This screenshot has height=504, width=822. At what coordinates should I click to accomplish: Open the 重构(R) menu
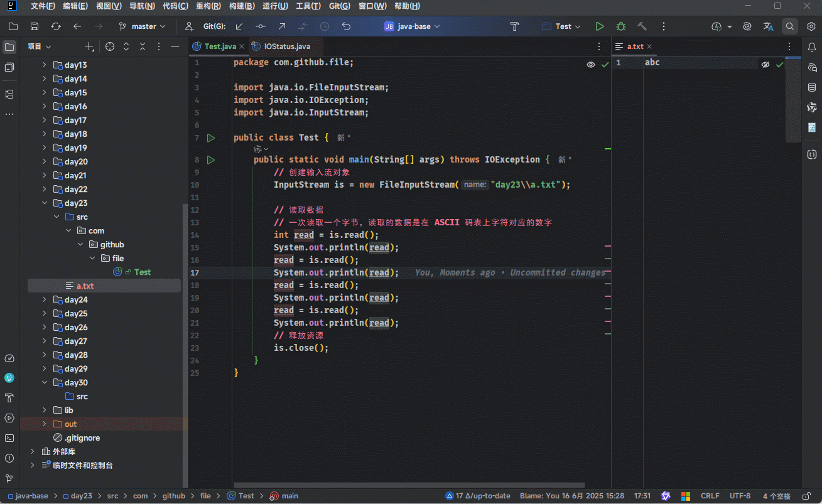208,6
